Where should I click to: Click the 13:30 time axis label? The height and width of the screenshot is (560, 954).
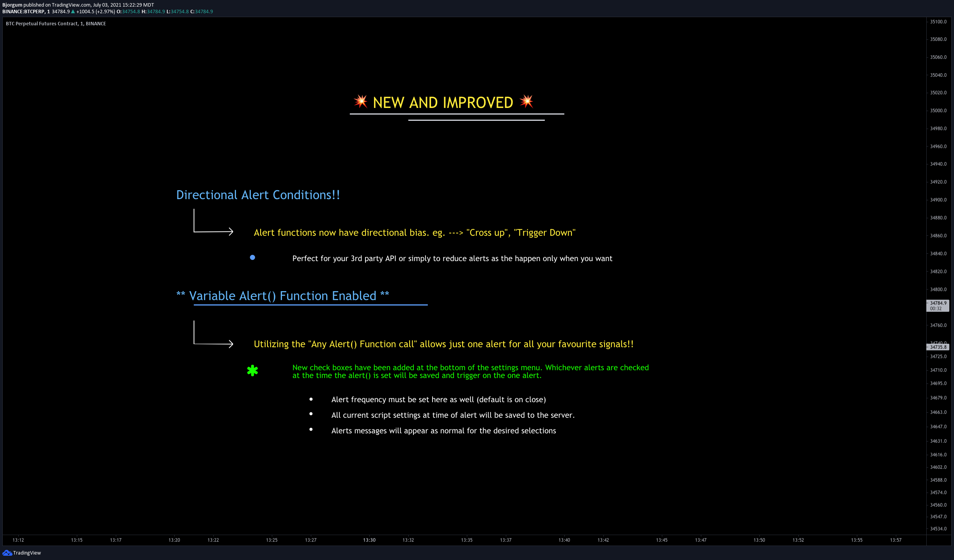(x=369, y=540)
